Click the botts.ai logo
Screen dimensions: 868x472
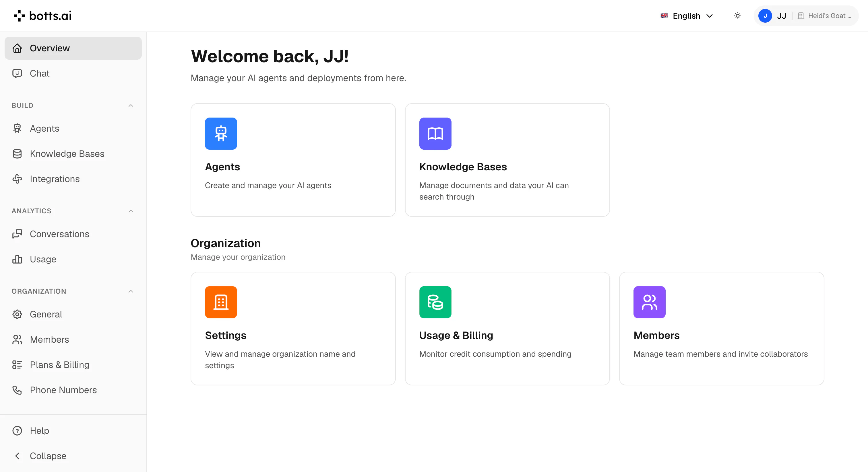[x=42, y=16]
